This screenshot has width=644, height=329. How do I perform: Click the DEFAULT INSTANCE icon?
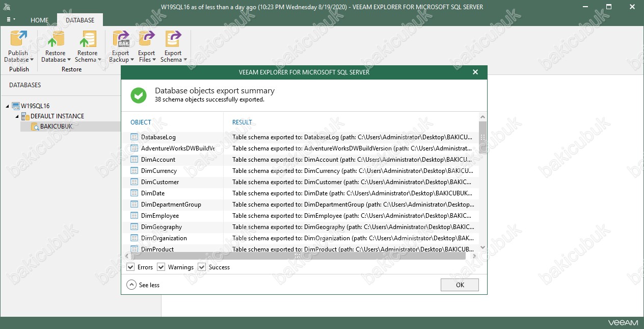pos(25,116)
